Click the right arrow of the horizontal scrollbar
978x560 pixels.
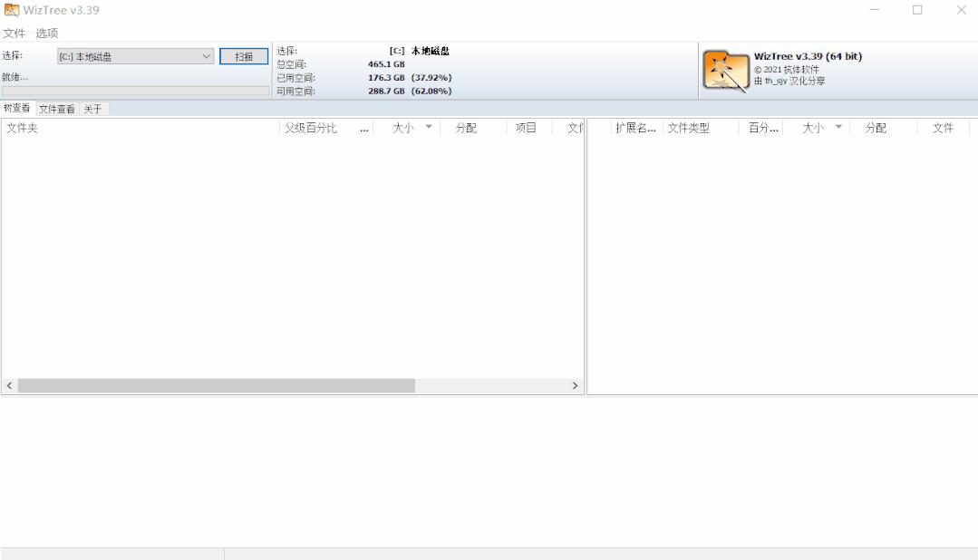[x=576, y=385]
